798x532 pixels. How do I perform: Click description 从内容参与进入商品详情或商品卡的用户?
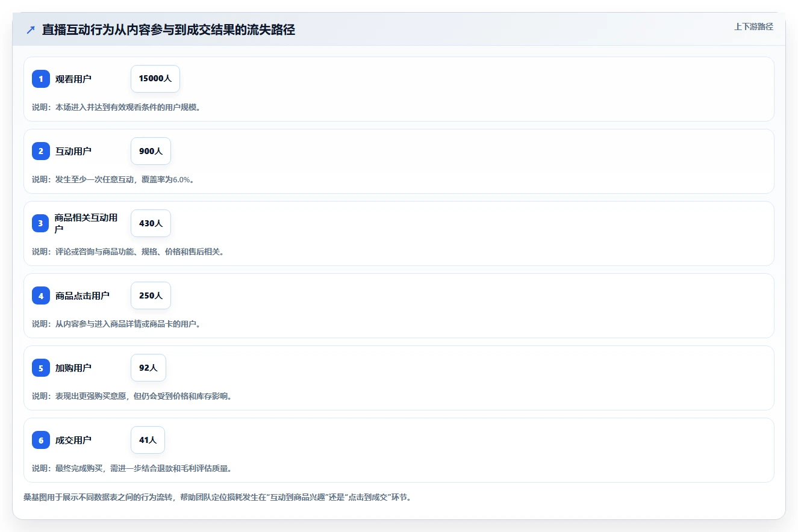116,324
